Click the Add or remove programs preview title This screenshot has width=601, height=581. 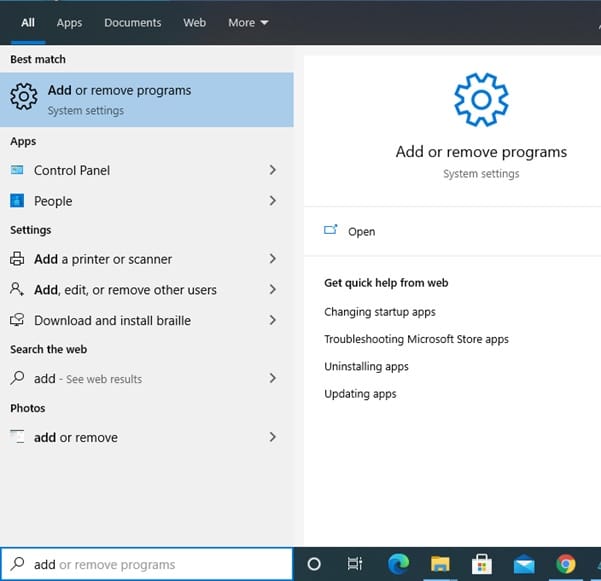coord(481,152)
